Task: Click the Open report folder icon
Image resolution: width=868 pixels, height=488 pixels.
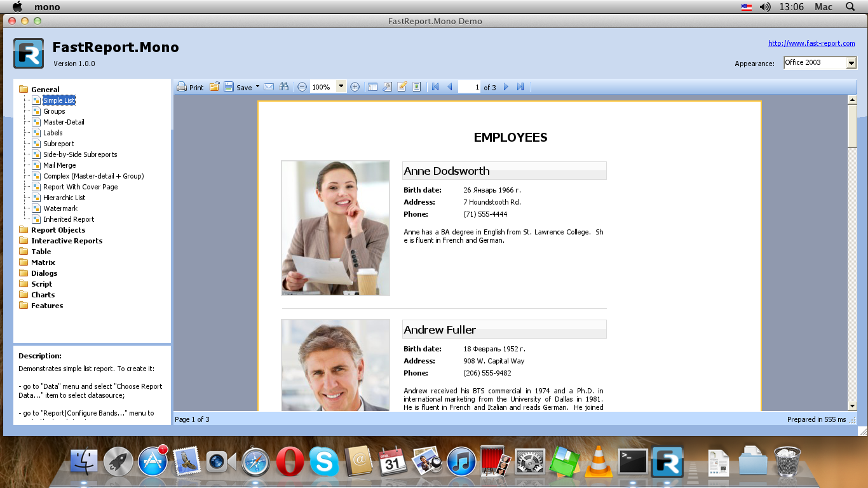Action: pos(215,87)
